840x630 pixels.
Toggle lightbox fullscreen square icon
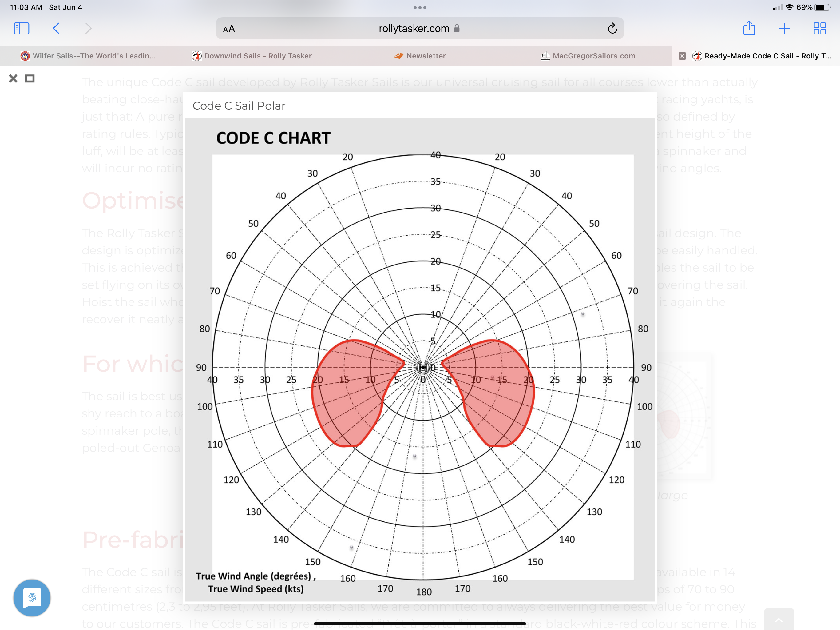click(30, 79)
